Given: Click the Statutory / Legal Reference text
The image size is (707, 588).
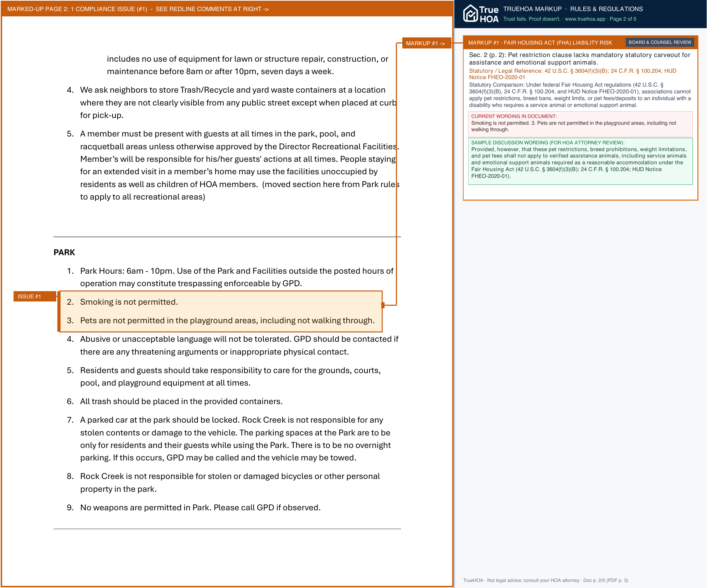Looking at the screenshot, I should (573, 74).
